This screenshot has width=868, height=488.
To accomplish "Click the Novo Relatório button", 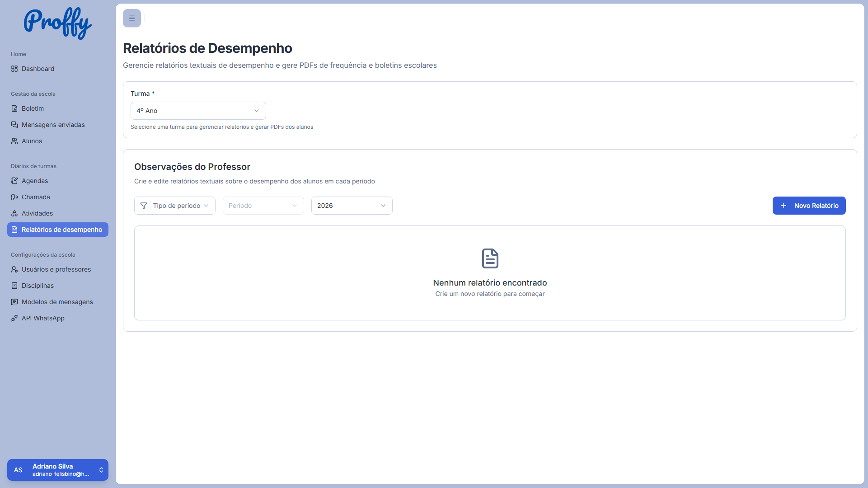I will tap(809, 206).
